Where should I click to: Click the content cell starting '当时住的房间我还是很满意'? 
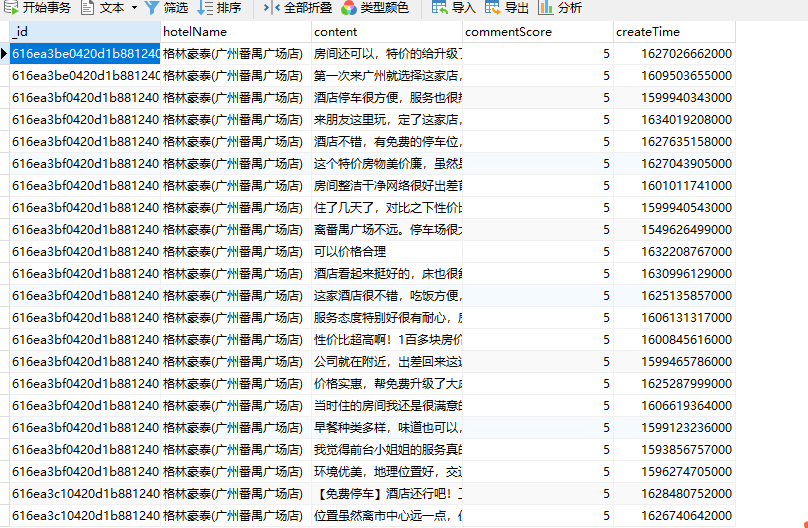coord(387,406)
